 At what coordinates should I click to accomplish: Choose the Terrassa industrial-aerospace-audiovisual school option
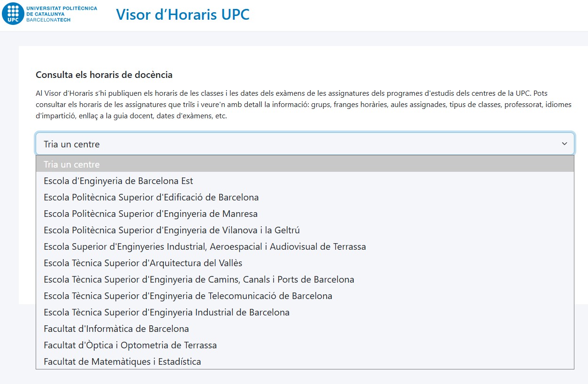205,246
